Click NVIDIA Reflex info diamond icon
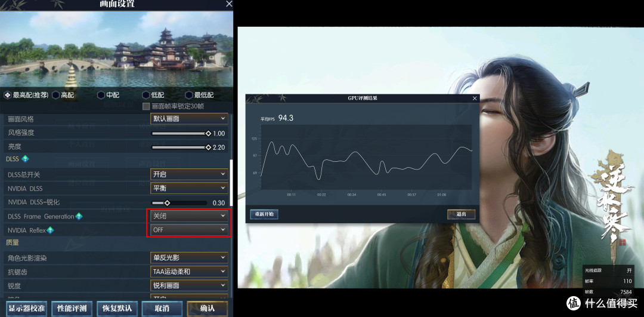Viewport: 644px width, 317px height. tap(50, 230)
